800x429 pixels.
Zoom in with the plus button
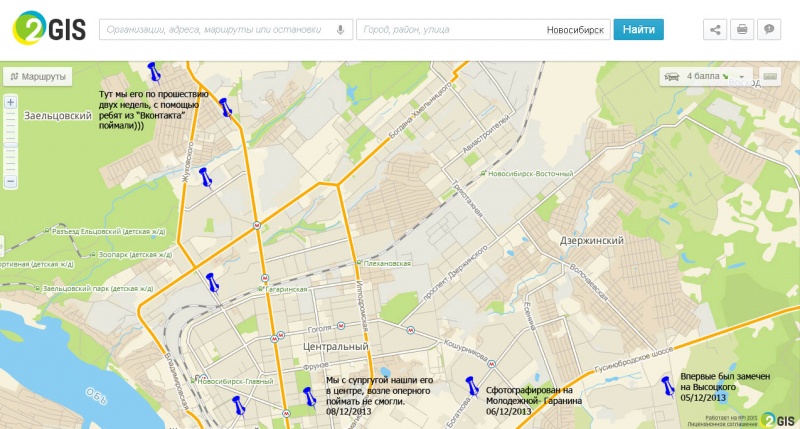click(x=10, y=102)
